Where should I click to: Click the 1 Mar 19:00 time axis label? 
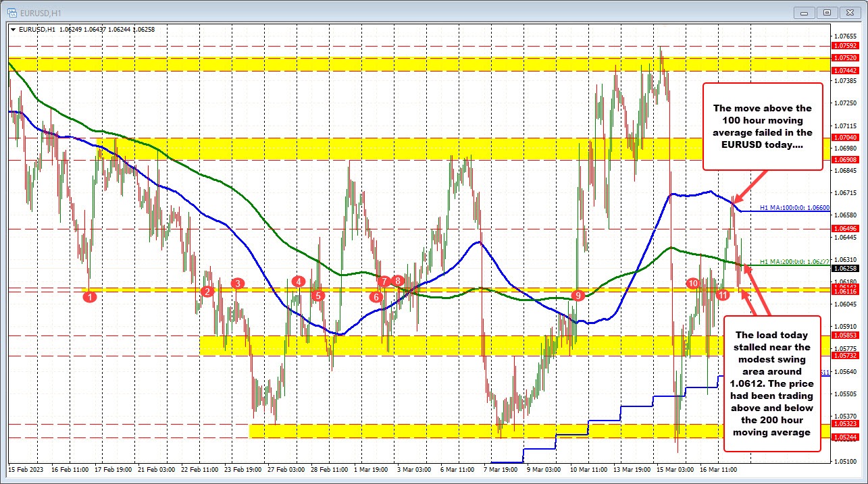[x=372, y=468]
